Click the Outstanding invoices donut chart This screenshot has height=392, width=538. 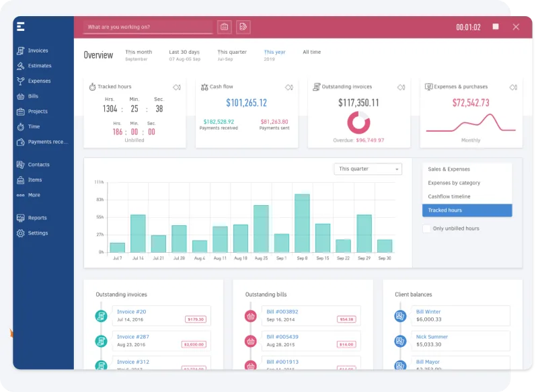(x=358, y=122)
